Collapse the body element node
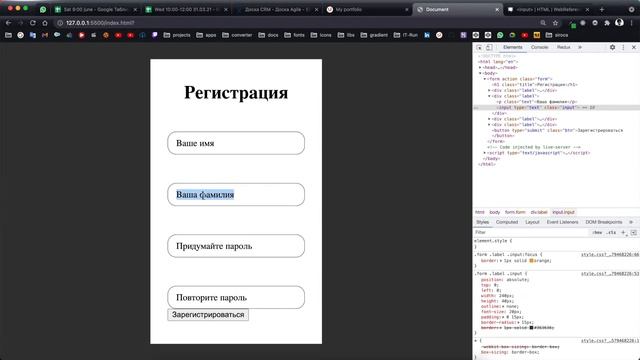640x360 pixels. pyautogui.click(x=480, y=73)
